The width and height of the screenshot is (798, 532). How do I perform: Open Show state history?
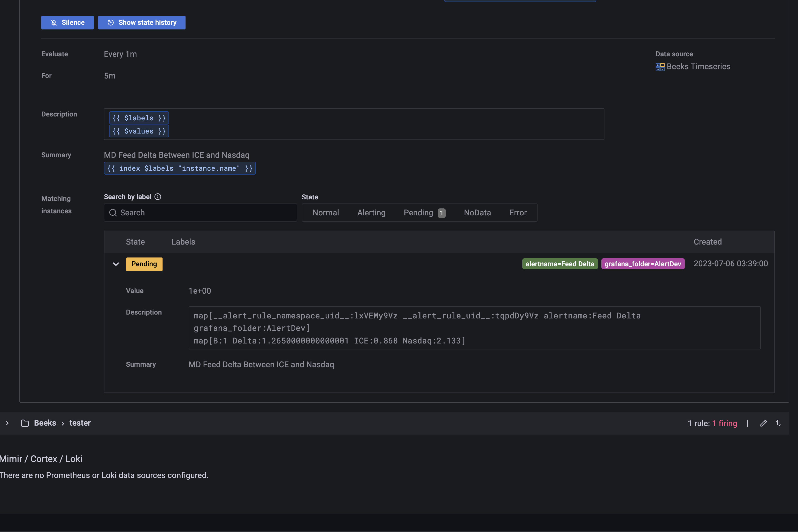[142, 22]
